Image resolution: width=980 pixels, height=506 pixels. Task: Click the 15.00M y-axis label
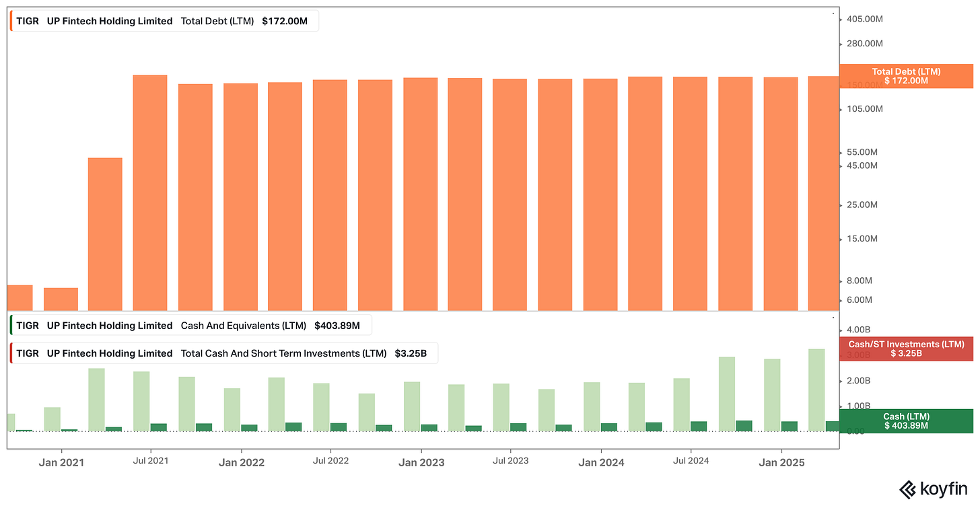(862, 238)
